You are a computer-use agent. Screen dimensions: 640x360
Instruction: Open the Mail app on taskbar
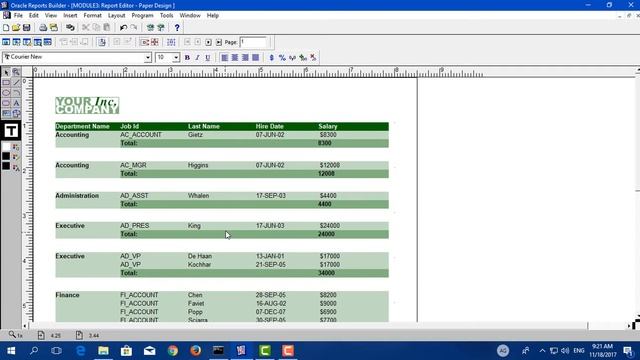tap(149, 351)
